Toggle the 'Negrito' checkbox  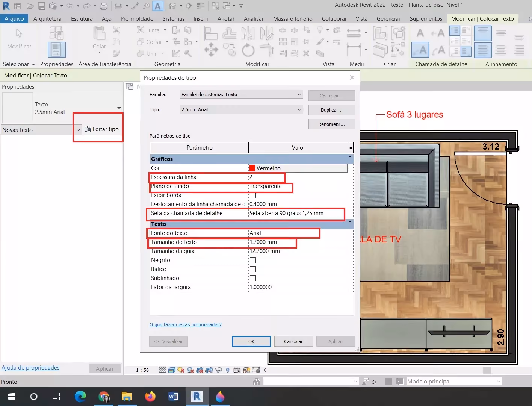253,260
